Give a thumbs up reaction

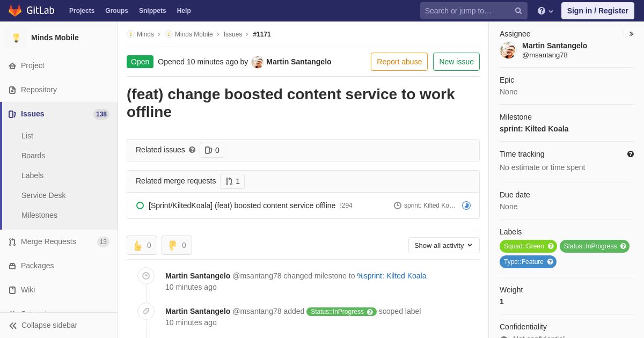tap(142, 245)
